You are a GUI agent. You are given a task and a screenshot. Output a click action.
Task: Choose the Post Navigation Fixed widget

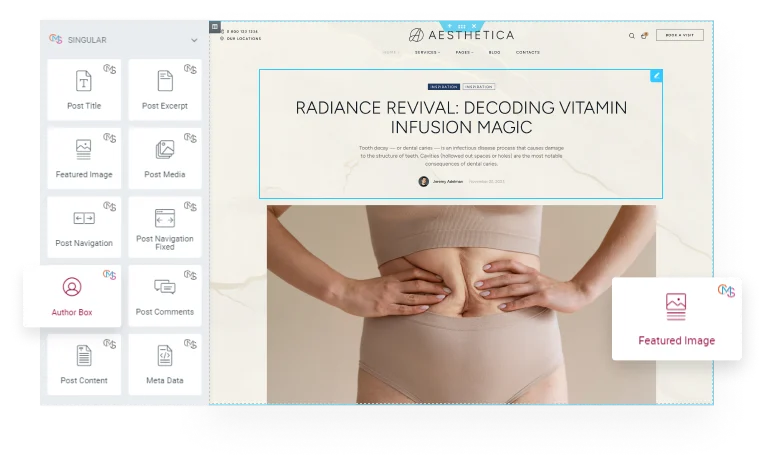click(165, 227)
